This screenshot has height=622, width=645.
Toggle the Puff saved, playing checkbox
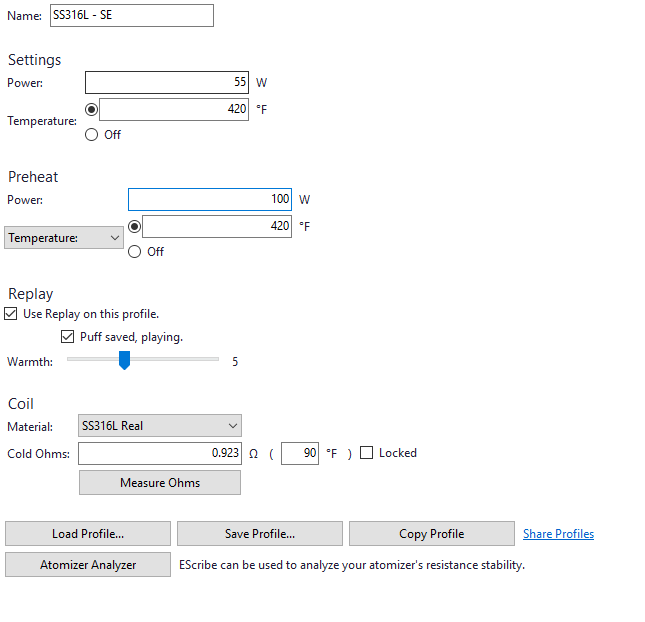pos(69,337)
